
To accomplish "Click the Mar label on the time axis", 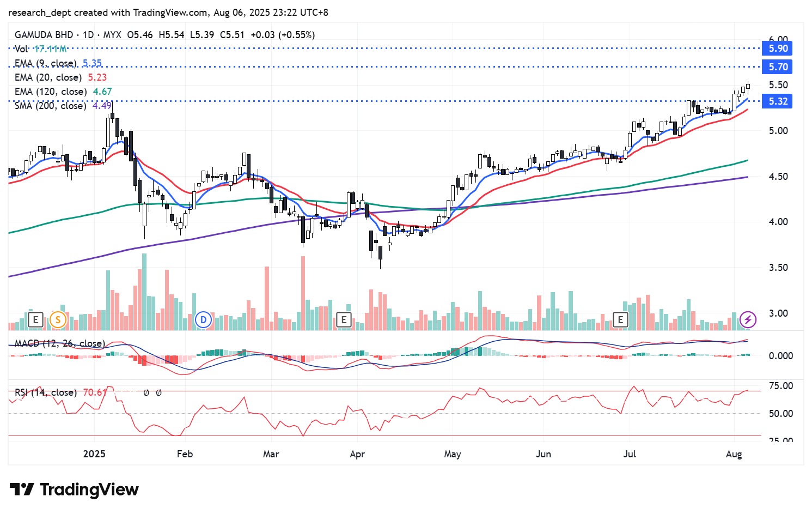I will [271, 454].
